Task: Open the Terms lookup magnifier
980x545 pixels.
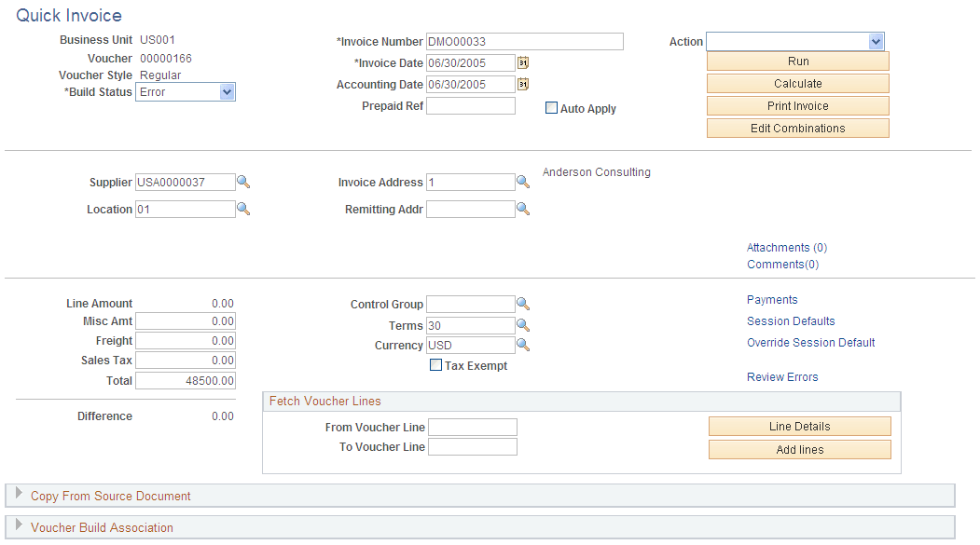Action: coord(524,324)
